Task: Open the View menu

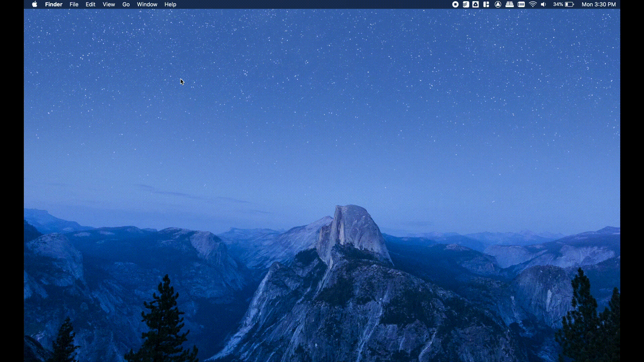Action: [x=109, y=4]
